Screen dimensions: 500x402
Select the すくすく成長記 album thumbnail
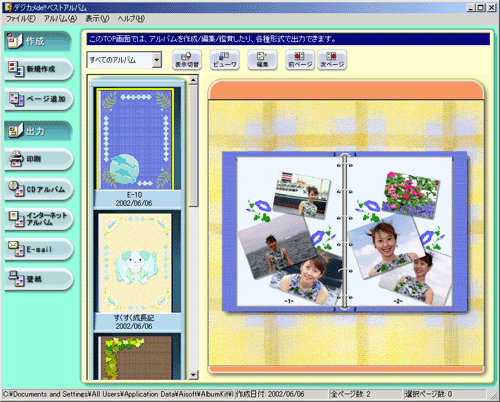point(135,263)
